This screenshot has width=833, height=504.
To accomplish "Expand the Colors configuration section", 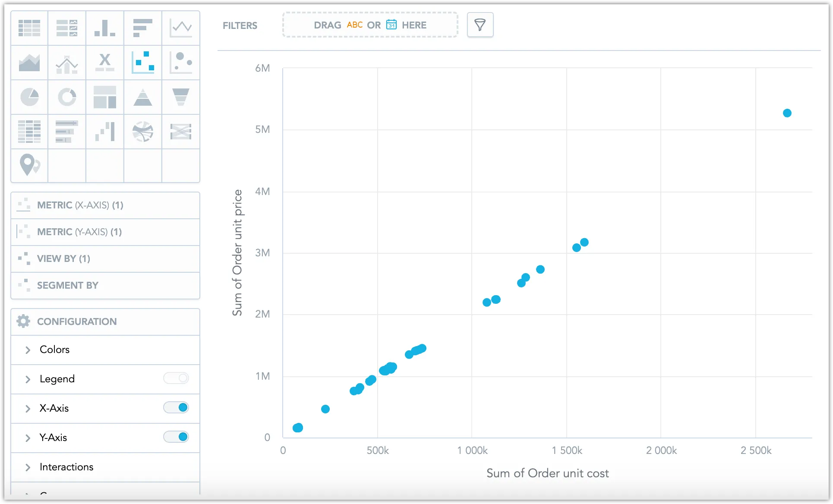I will (27, 350).
